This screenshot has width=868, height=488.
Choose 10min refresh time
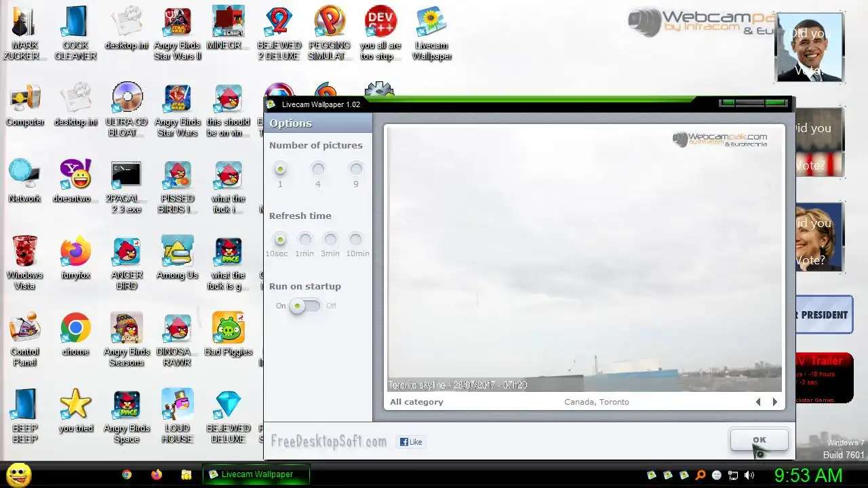pos(355,239)
